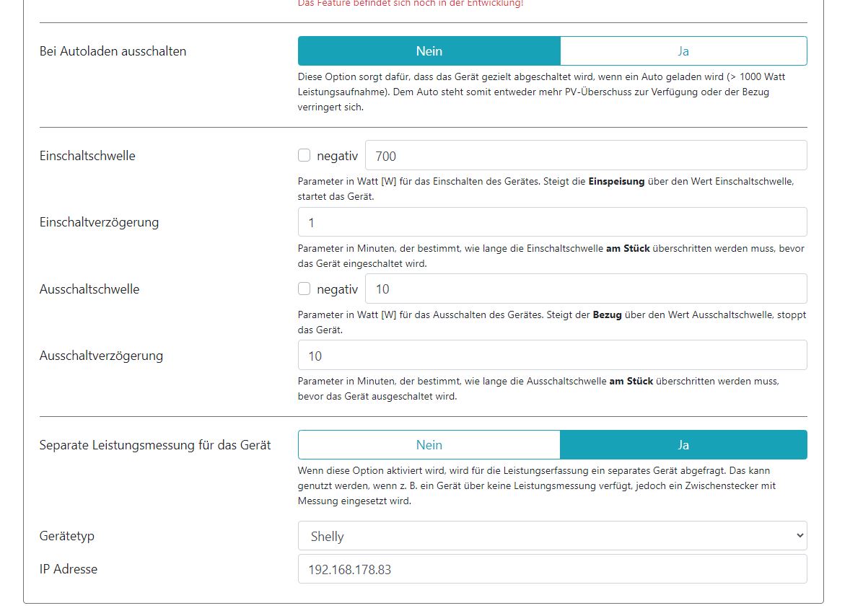Click the "Bei Autoladen ausschalten" label text
Image resolution: width=850 pixels, height=616 pixels.
[x=113, y=51]
